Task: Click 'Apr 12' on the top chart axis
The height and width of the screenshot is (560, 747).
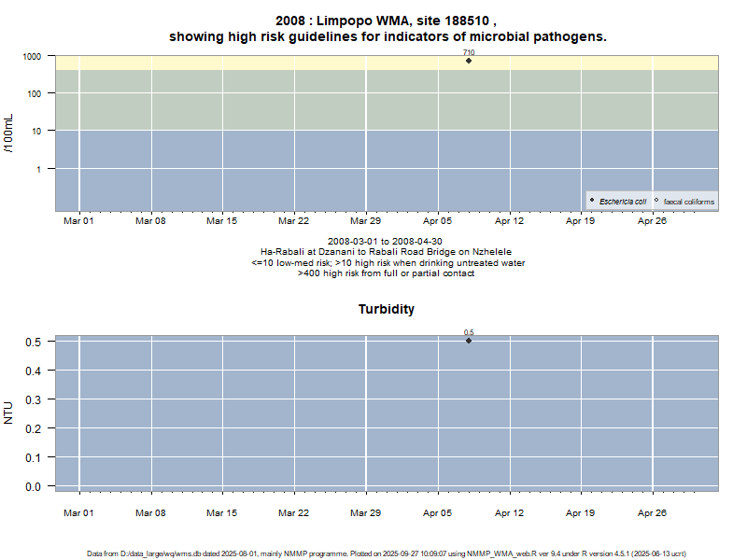Action: click(x=509, y=221)
